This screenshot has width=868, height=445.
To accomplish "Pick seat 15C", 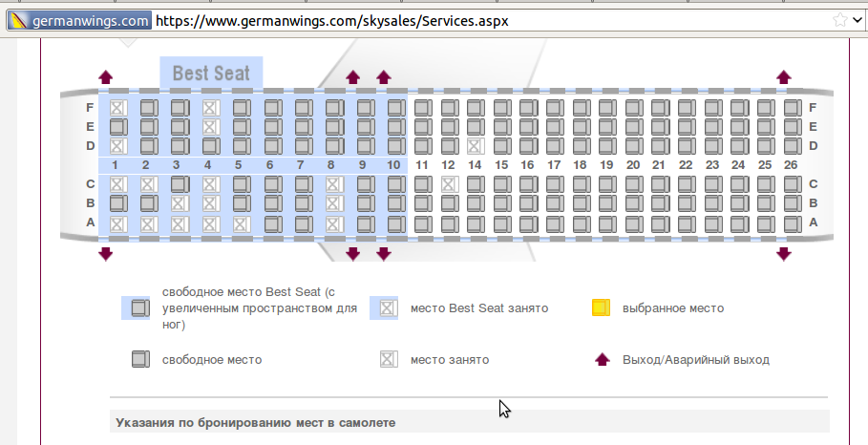I will 502,183.
